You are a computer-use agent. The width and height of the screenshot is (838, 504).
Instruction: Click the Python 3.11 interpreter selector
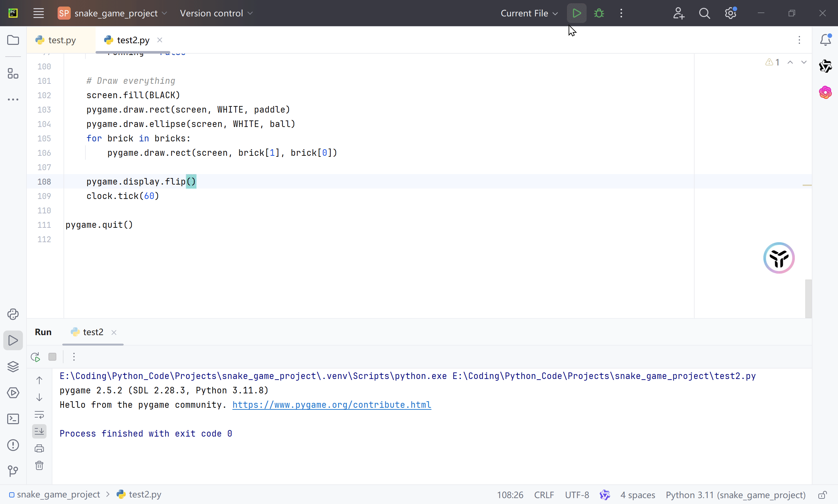(736, 495)
